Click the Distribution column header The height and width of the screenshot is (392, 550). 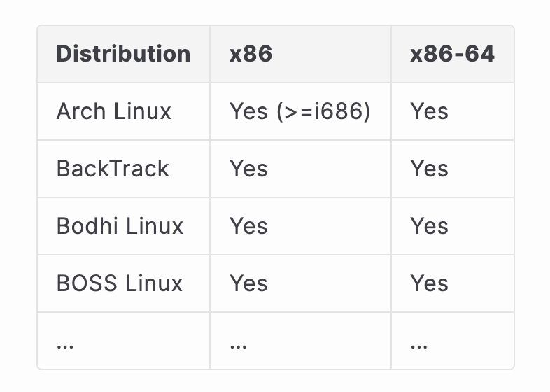123,54
